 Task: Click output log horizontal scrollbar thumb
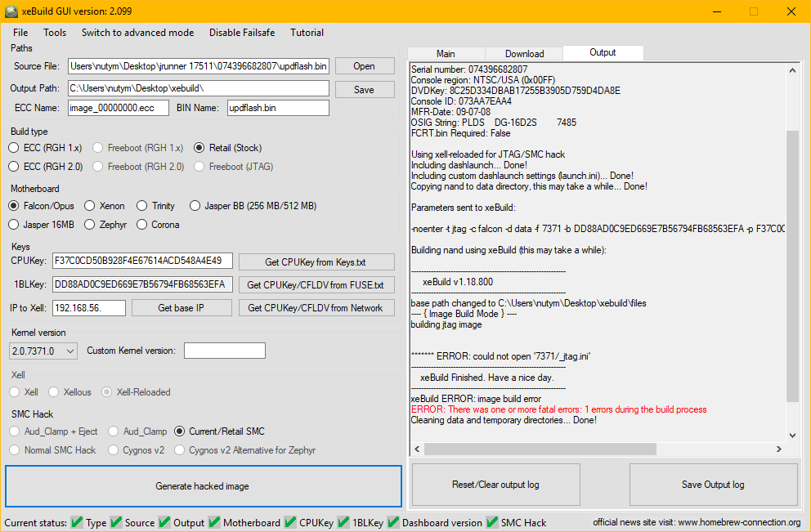[x=540, y=449]
